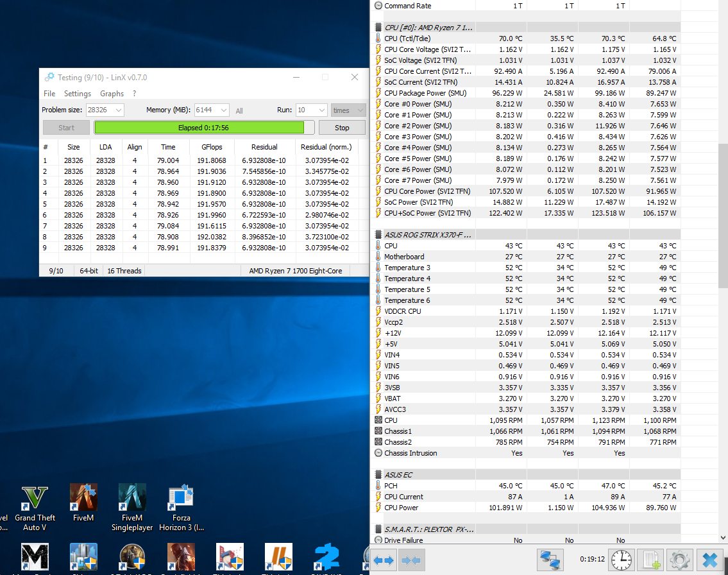Click the collapse-columns inward arrows button in HWiNFO

click(x=412, y=560)
